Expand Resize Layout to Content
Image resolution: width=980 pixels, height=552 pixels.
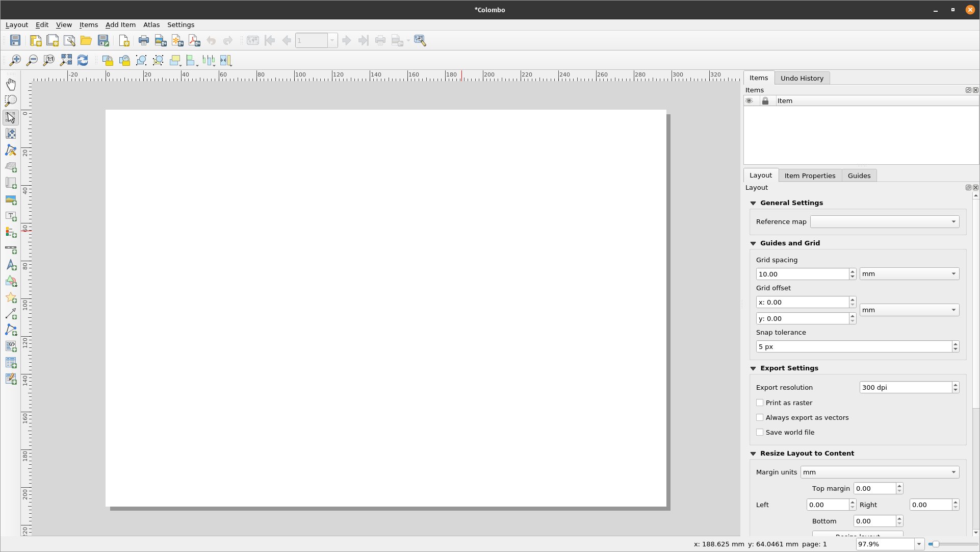(x=753, y=453)
